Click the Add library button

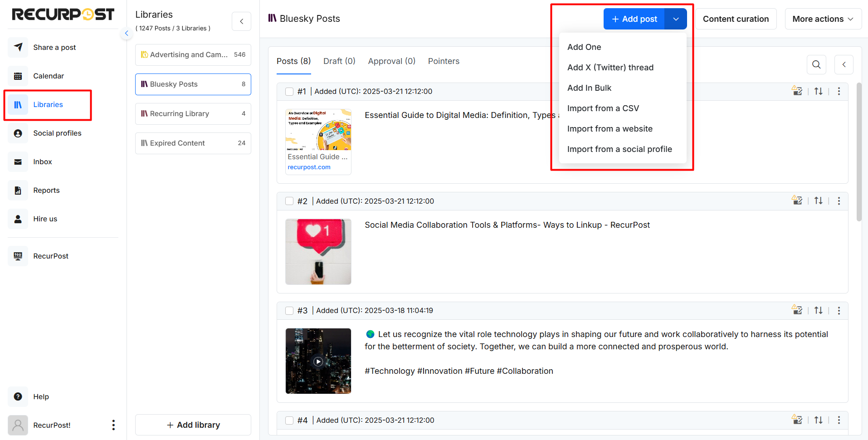tap(193, 425)
